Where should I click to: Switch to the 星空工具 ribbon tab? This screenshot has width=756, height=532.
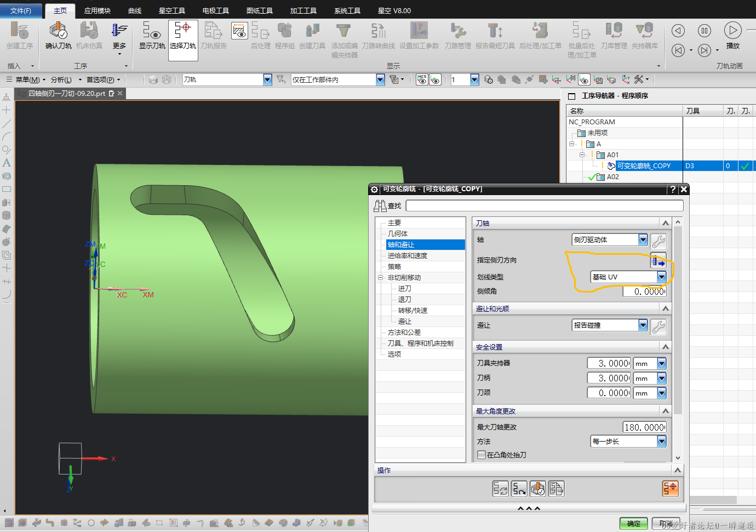(x=172, y=10)
